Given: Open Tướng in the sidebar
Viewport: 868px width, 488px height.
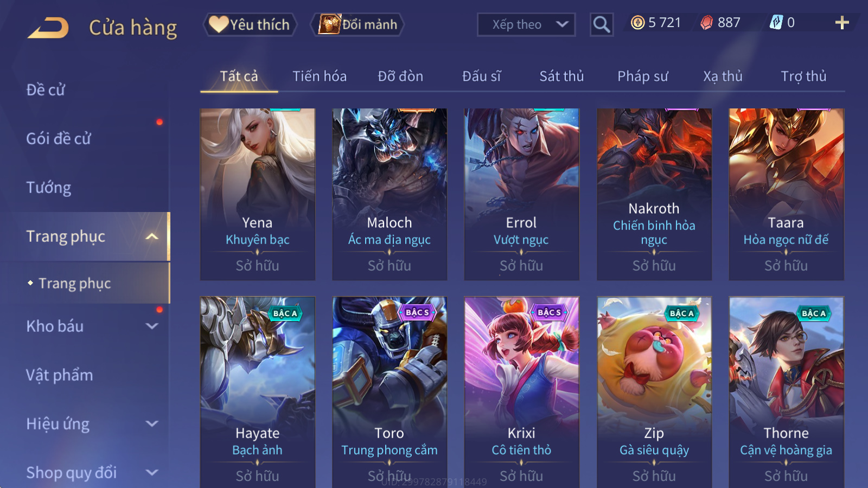Looking at the screenshot, I should tap(49, 188).
